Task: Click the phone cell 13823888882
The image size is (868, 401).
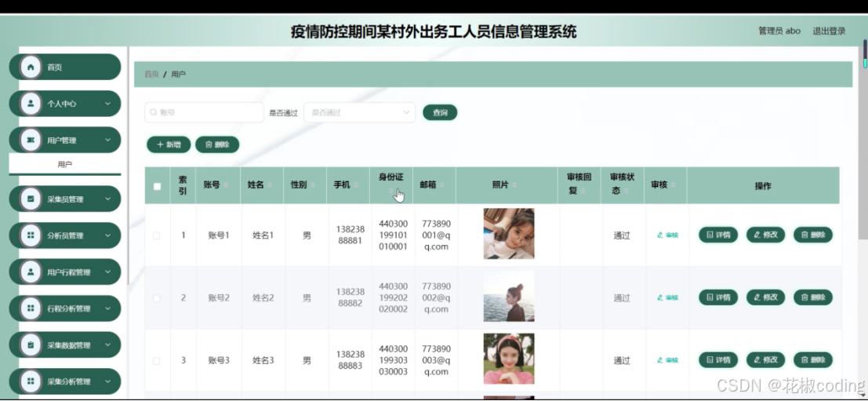Action: click(x=350, y=297)
